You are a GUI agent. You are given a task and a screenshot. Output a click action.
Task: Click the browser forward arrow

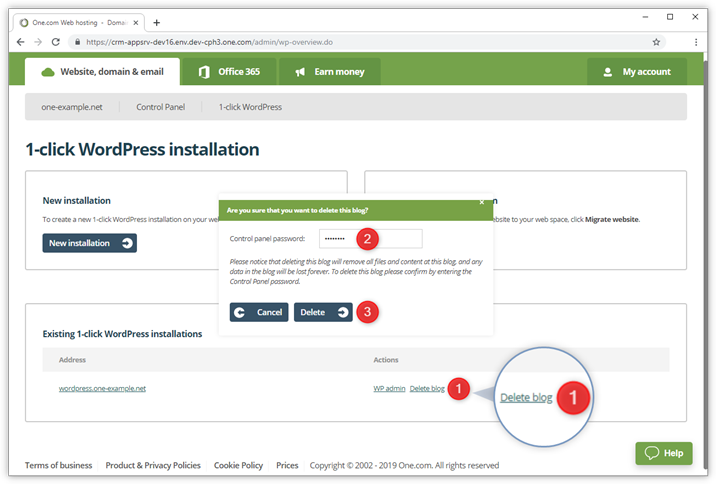point(38,42)
